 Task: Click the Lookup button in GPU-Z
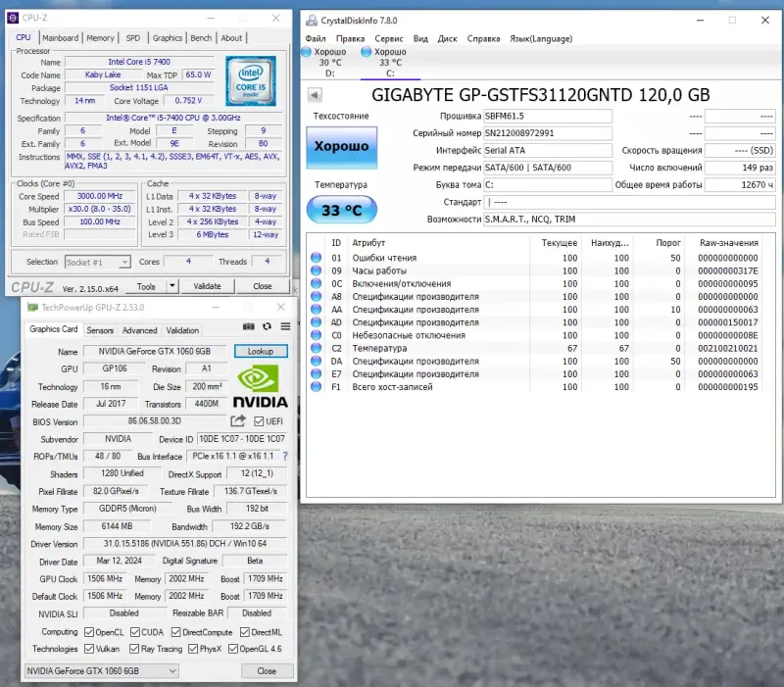(261, 351)
